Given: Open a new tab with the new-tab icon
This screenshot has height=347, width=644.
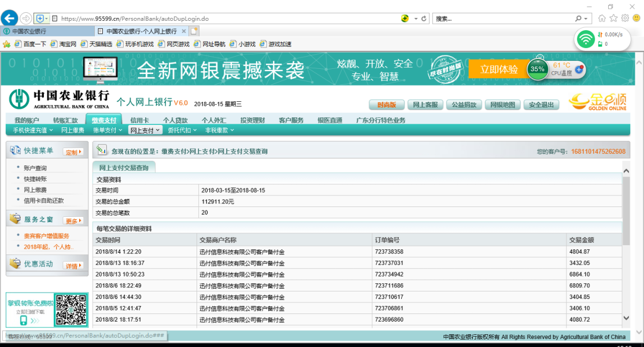Looking at the screenshot, I should point(194,31).
